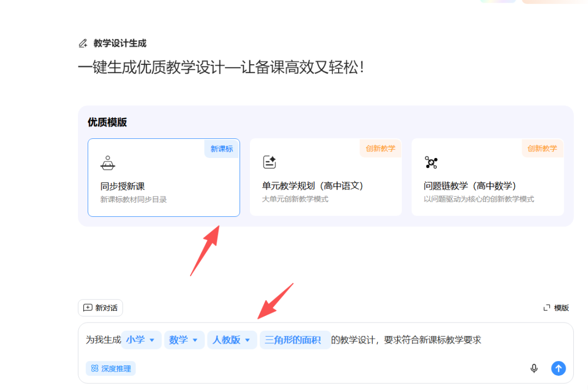The width and height of the screenshot is (588, 390).
Task: Click the 三角形的面积 topic tag
Action: pos(295,339)
